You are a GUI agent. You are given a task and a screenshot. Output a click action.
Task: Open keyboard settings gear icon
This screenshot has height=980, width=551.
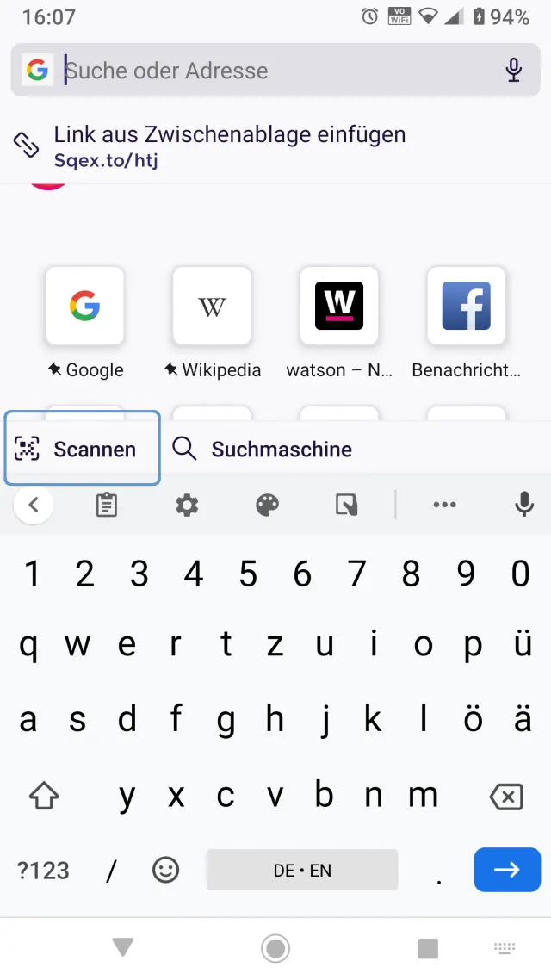(187, 505)
